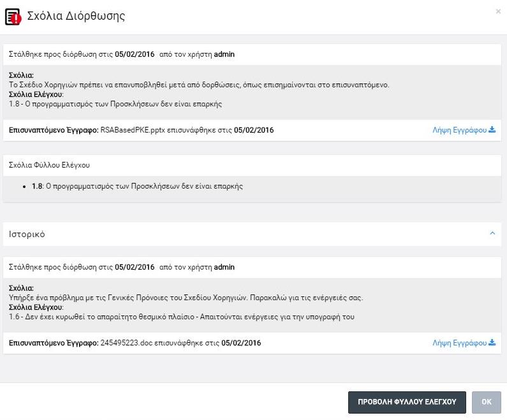507x420 pixels.
Task: Click the OK button
Action: pos(487,402)
